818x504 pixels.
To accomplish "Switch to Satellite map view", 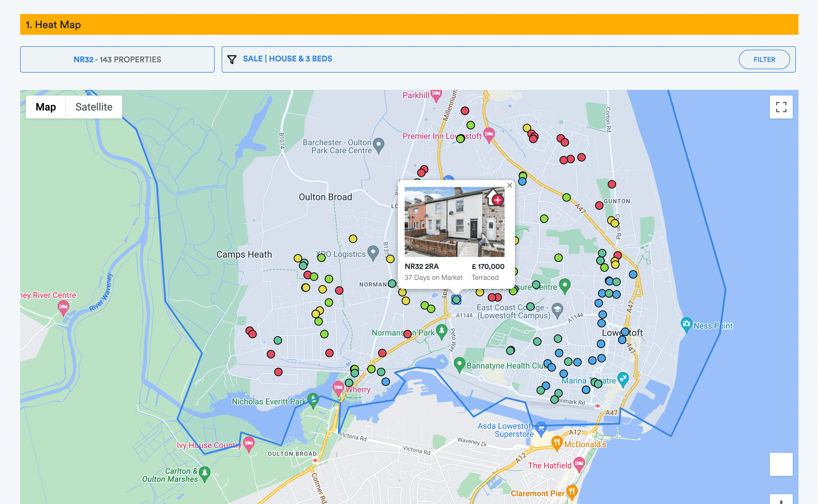I will [x=94, y=107].
